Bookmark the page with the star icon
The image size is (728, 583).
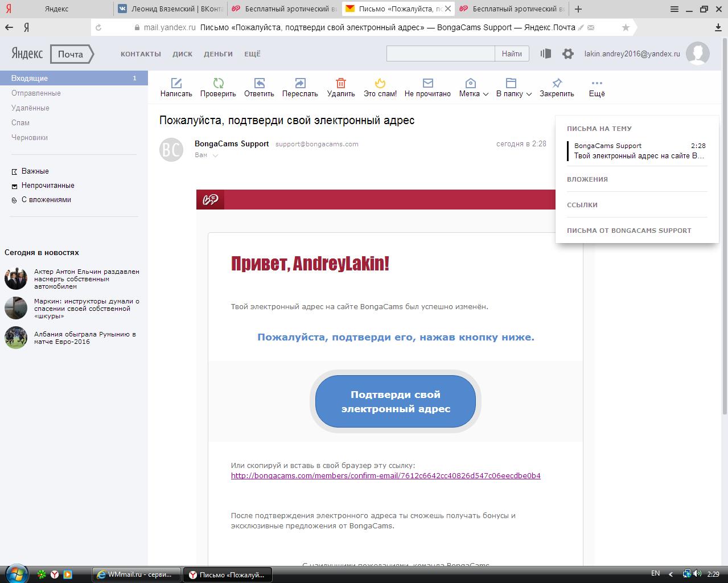pyautogui.click(x=626, y=27)
